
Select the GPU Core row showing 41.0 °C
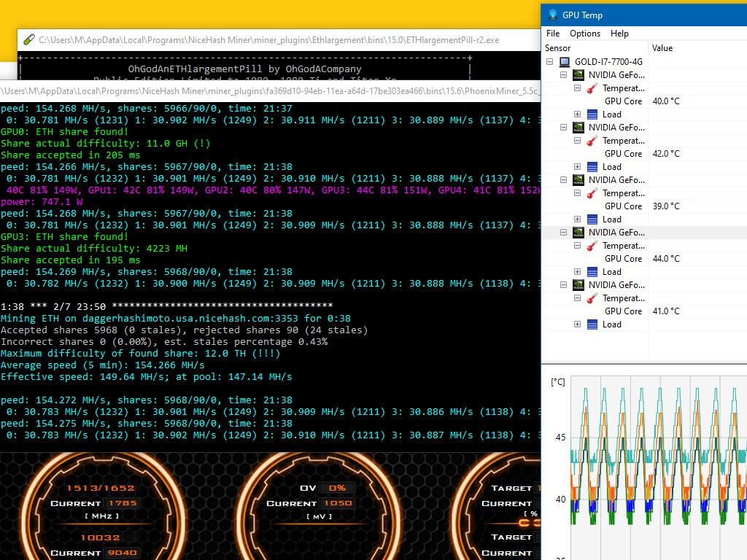[645, 311]
